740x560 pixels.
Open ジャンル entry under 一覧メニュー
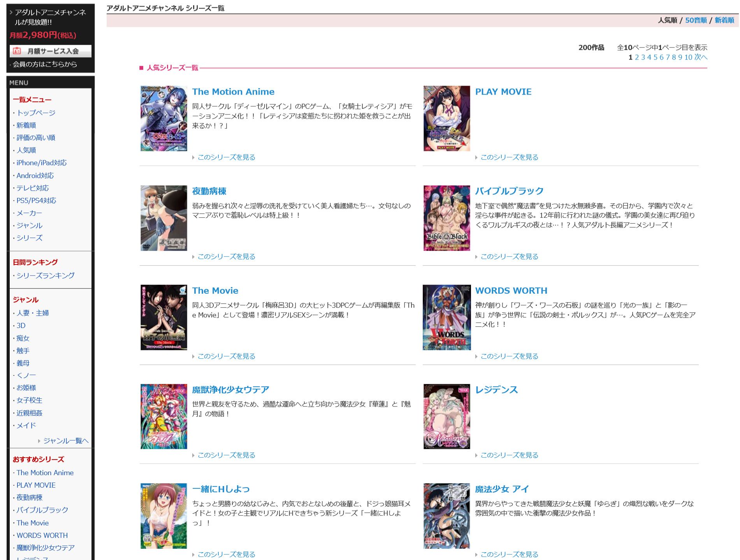tap(30, 225)
